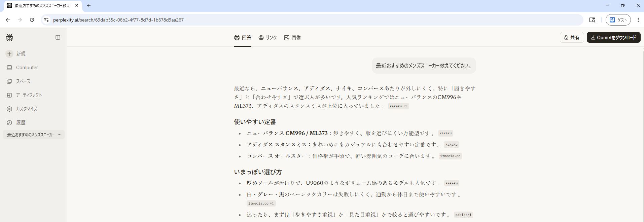Select the 最近おすすめのメンズスニーカー thread
The height and width of the screenshot is (222, 644).
30,135
